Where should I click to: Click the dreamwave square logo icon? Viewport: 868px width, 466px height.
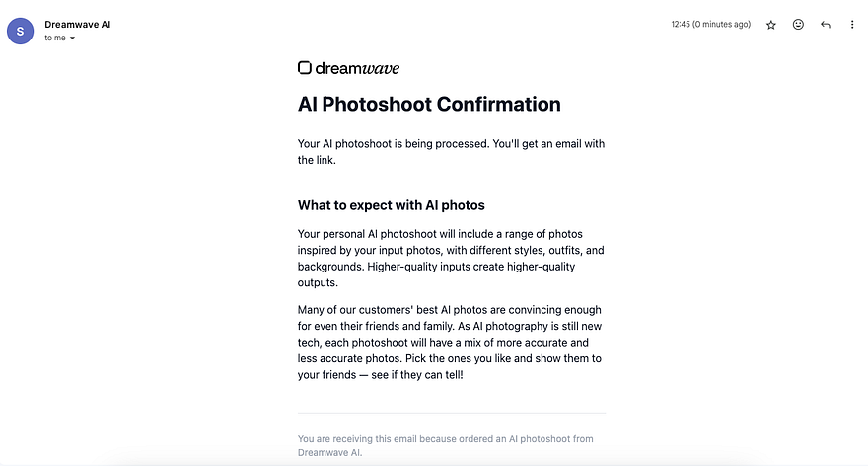(305, 67)
